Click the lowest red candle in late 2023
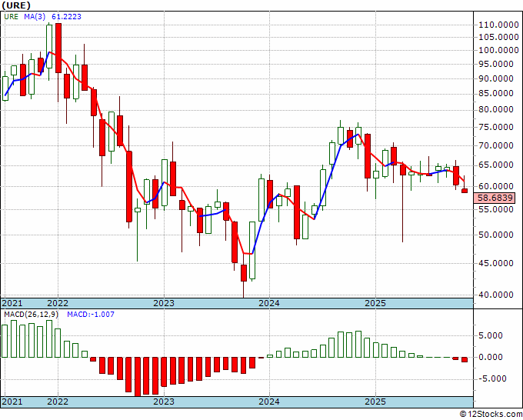 tap(244, 273)
